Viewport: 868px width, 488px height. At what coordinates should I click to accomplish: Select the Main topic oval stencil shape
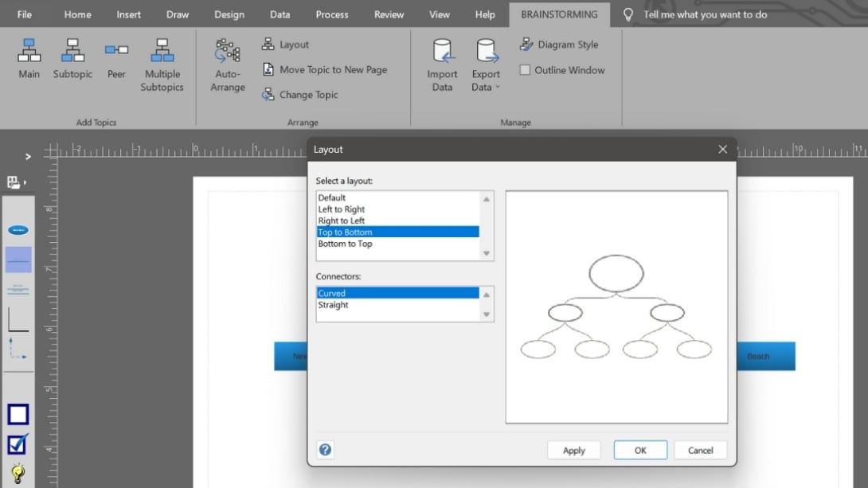[18, 229]
